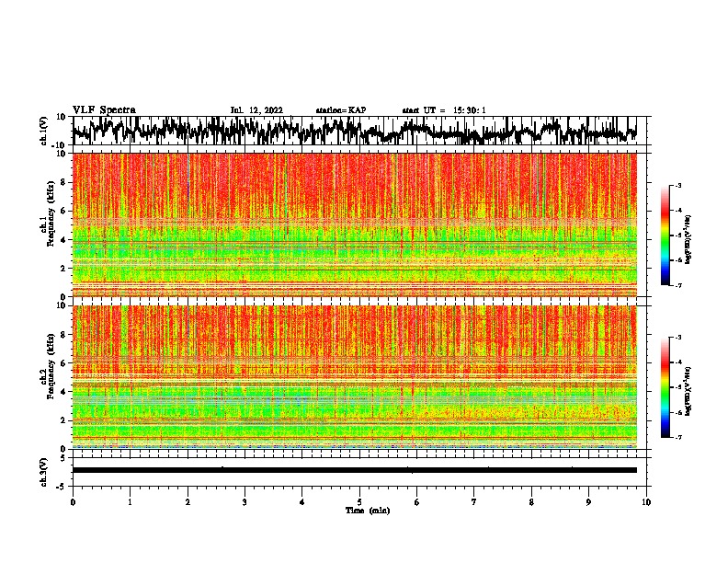The image size is (728, 563).
Task: Click time axis tick label "1"
Action: 130,502
